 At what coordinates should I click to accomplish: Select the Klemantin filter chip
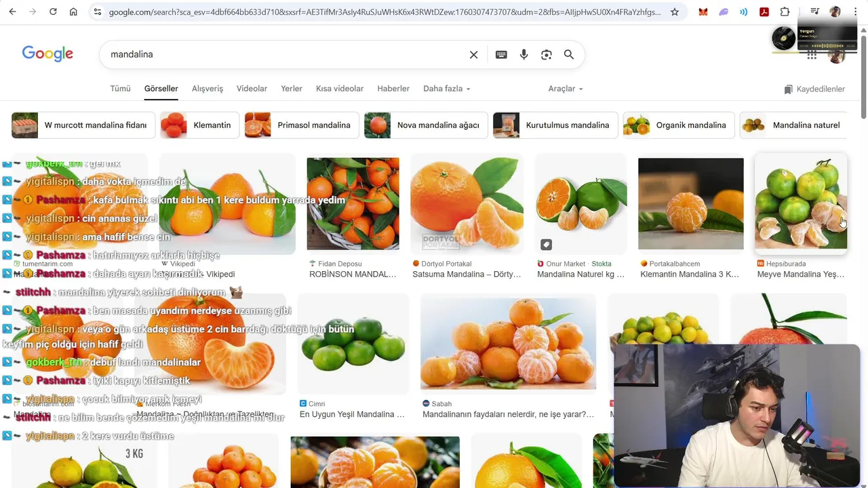coord(199,125)
